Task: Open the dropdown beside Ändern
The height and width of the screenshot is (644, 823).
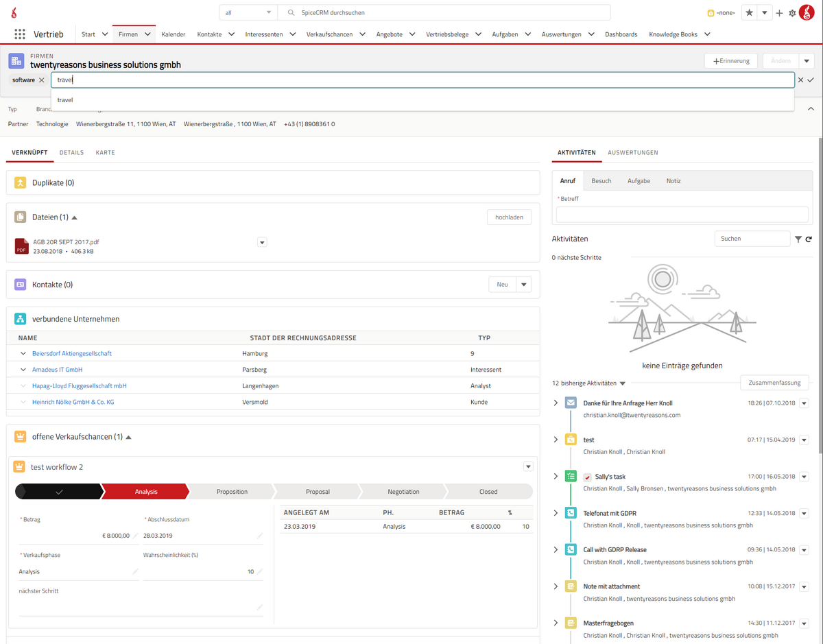Action: (807, 61)
